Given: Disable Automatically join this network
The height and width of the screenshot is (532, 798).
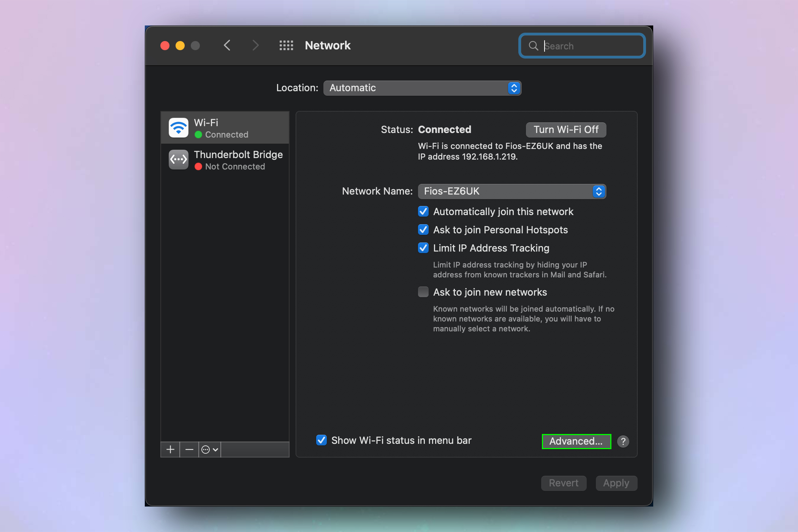Looking at the screenshot, I should coord(423,211).
